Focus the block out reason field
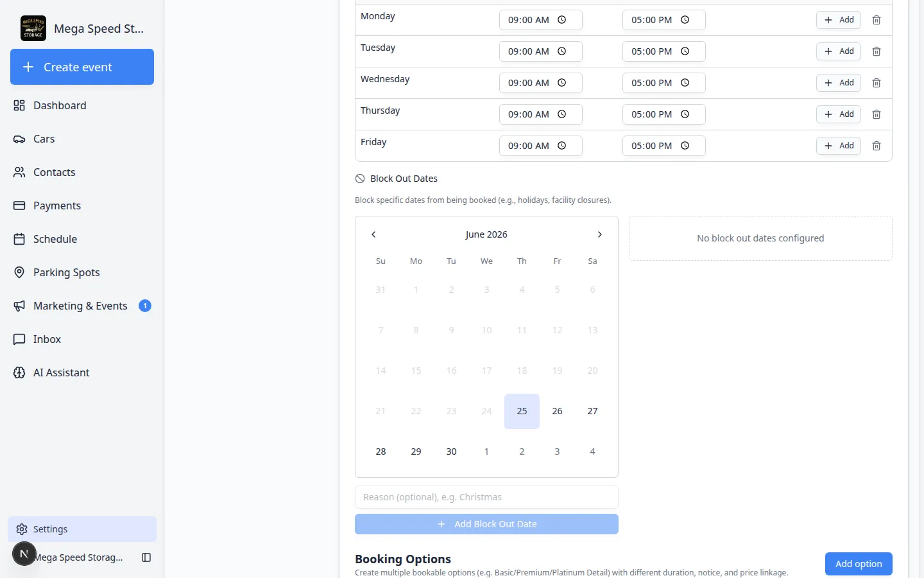The image size is (924, 578). pyautogui.click(x=486, y=497)
